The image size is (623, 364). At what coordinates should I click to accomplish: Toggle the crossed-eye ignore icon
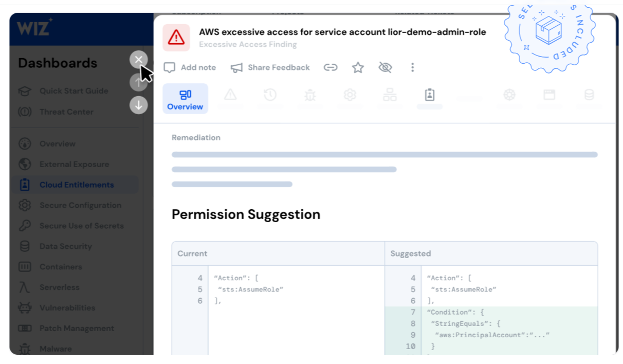coord(385,67)
